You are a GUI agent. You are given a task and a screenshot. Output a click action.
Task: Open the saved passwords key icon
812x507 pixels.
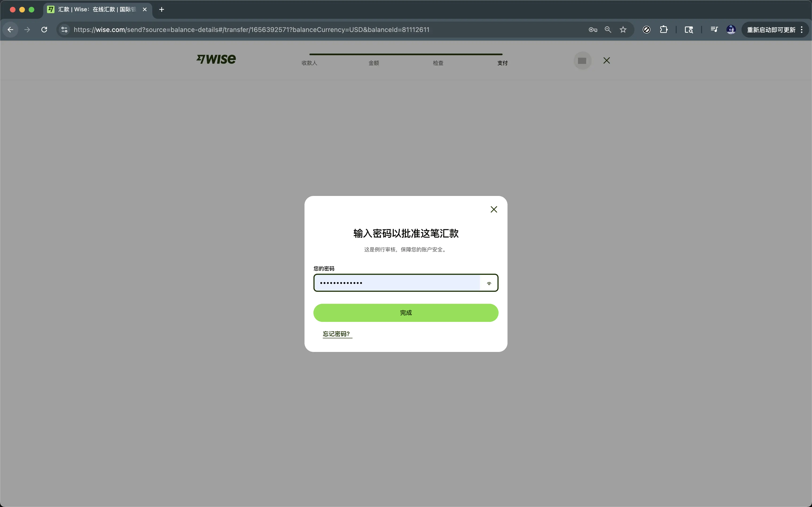click(593, 30)
